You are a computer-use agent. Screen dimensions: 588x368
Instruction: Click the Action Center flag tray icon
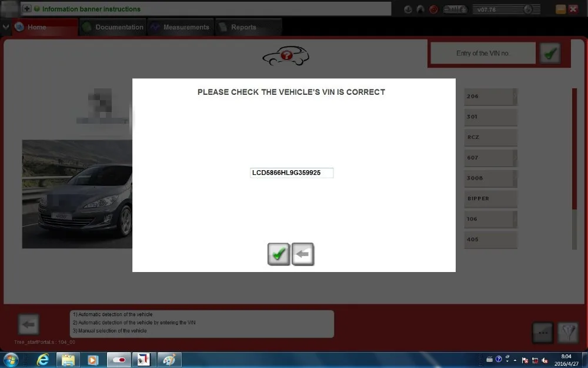point(524,360)
